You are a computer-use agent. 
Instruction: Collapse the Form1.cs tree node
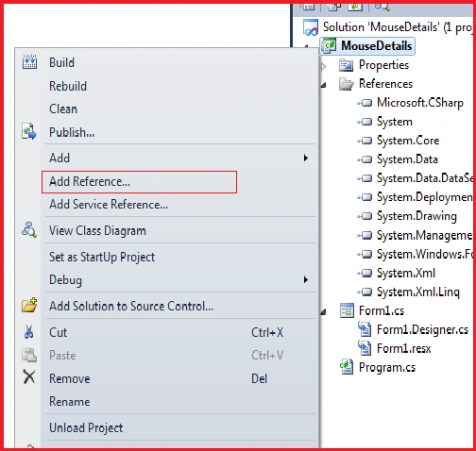coord(323,311)
